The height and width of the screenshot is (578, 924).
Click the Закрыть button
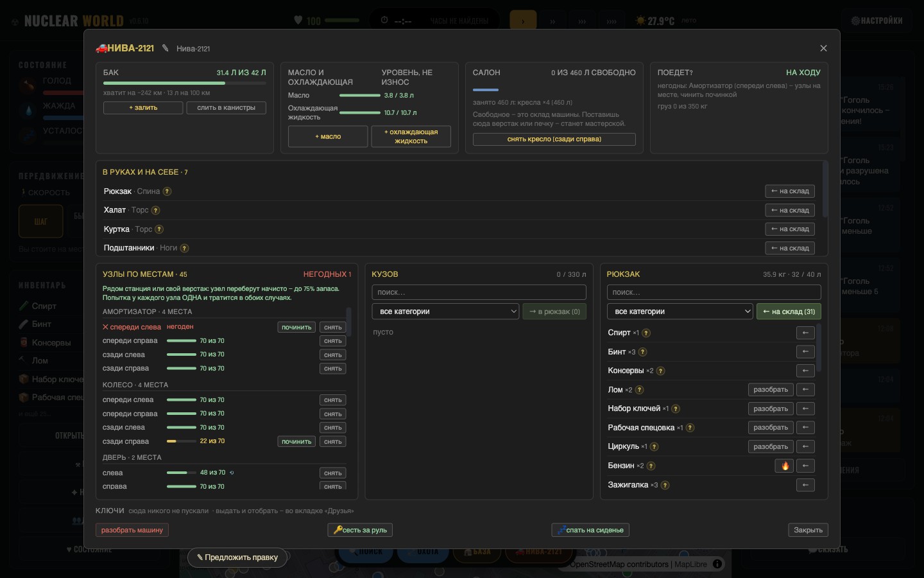tap(808, 530)
